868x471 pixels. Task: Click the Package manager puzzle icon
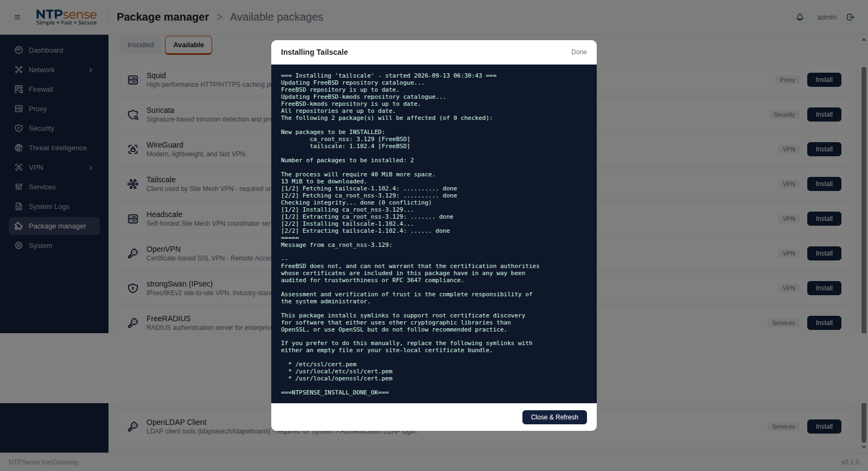coord(19,226)
